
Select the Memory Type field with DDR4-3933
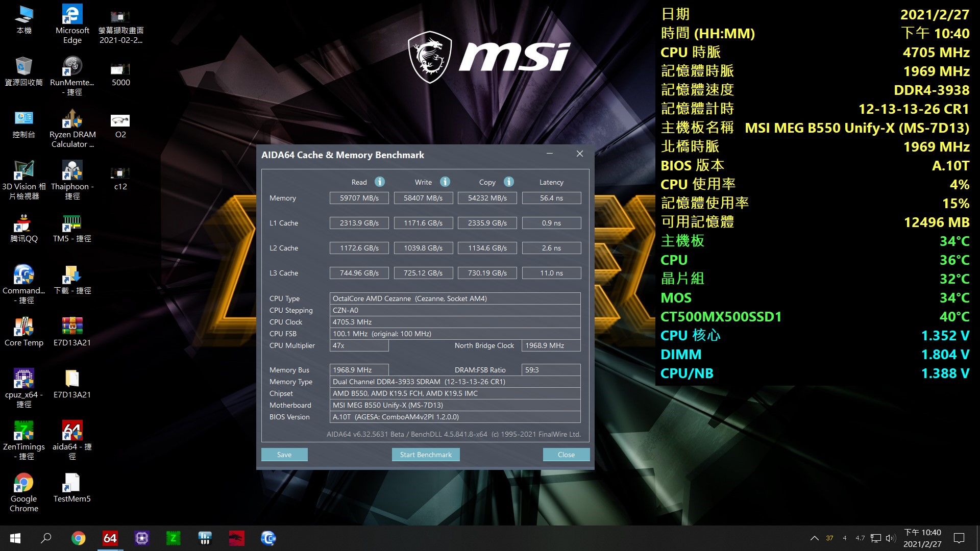point(455,382)
